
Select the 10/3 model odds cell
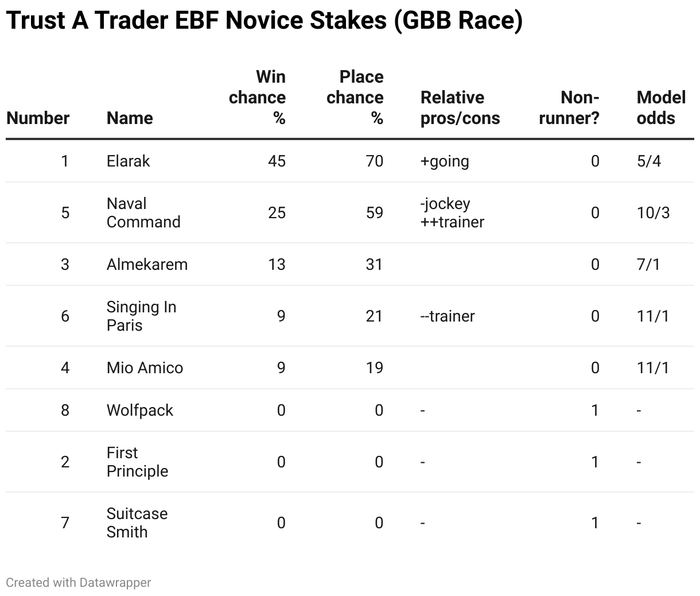[653, 212]
